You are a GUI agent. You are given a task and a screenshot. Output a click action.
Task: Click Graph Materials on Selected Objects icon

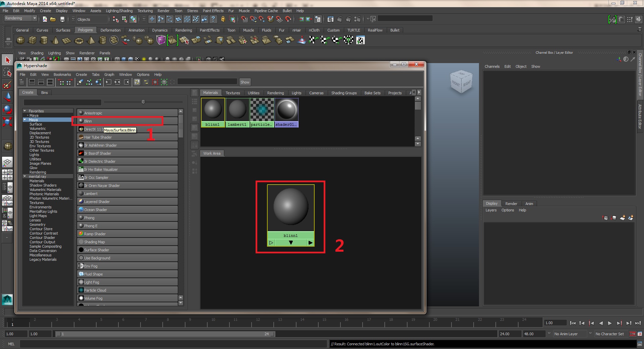(x=98, y=82)
